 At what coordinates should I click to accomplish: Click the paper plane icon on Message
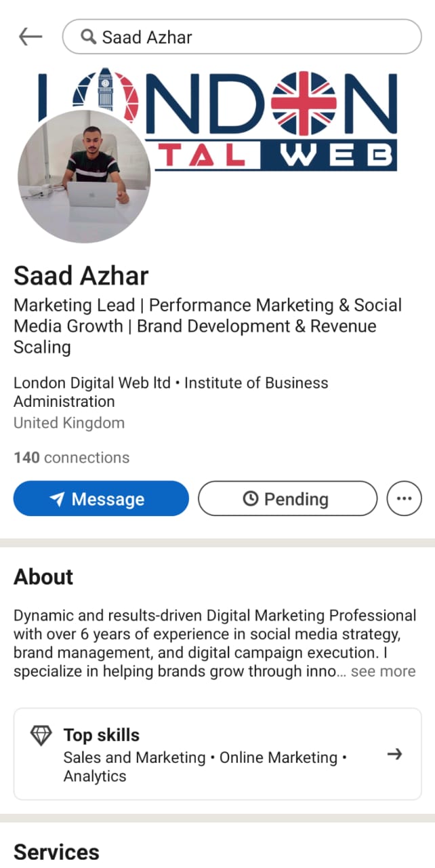click(58, 499)
